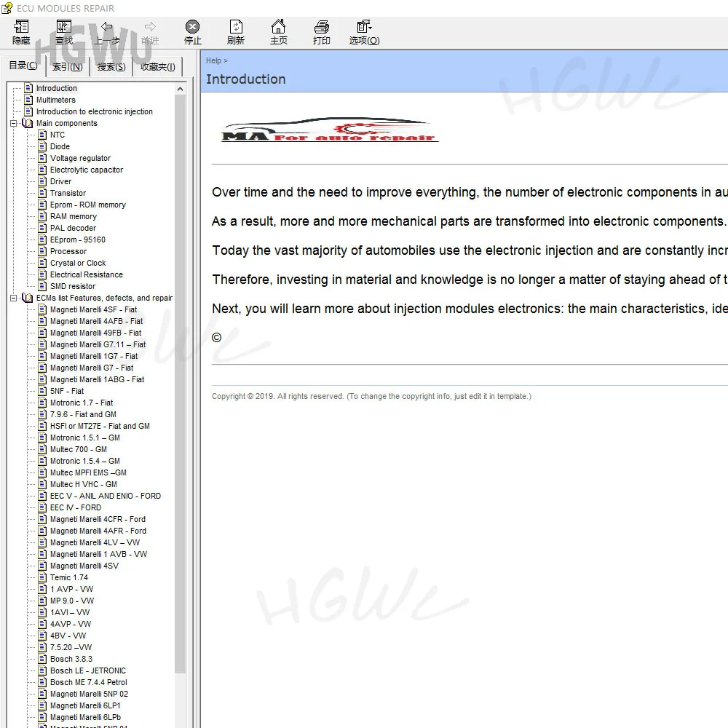
Task: Click the help icon in the title bar
Action: click(x=7, y=8)
